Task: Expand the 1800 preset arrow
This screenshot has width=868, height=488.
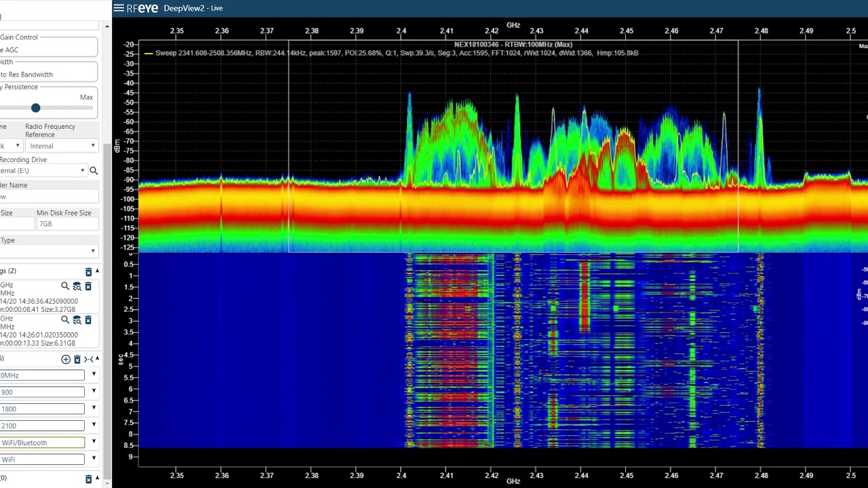Action: click(94, 408)
